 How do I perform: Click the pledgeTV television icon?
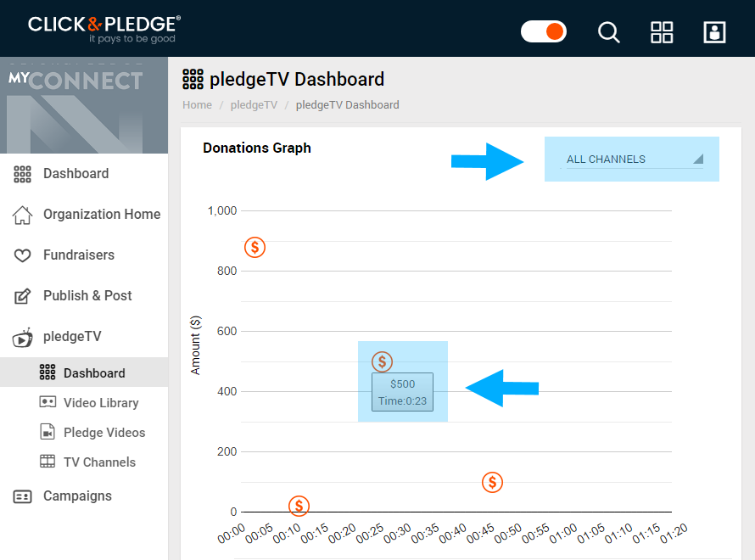pos(22,338)
